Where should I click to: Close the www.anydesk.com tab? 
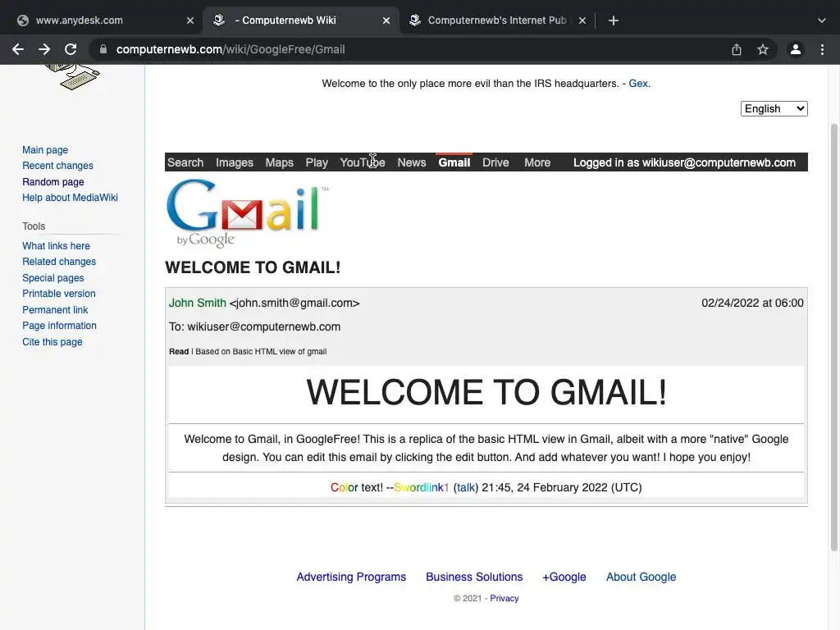point(190,21)
